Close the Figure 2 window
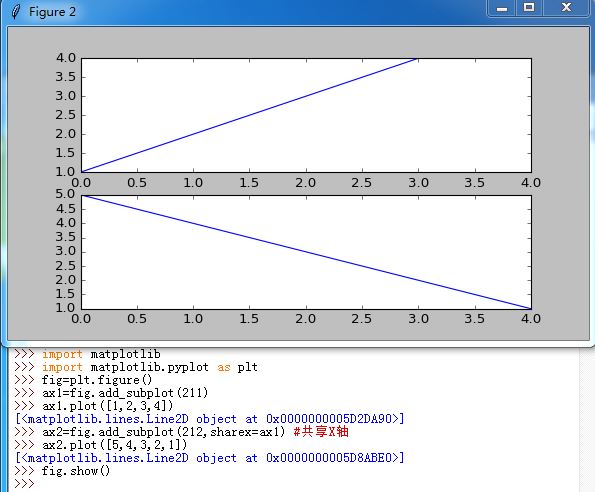The height and width of the screenshot is (492, 595). pos(566,8)
